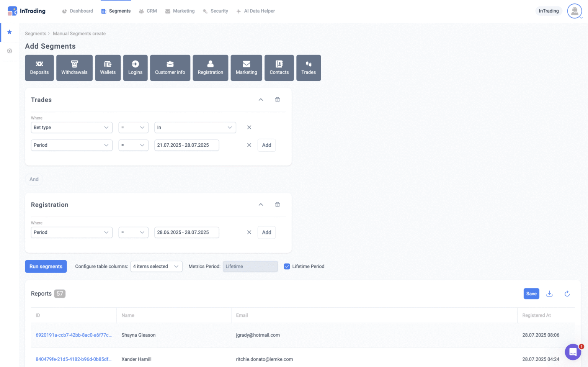Click the InTrading logo
This screenshot has height=367, width=588.
pos(26,11)
